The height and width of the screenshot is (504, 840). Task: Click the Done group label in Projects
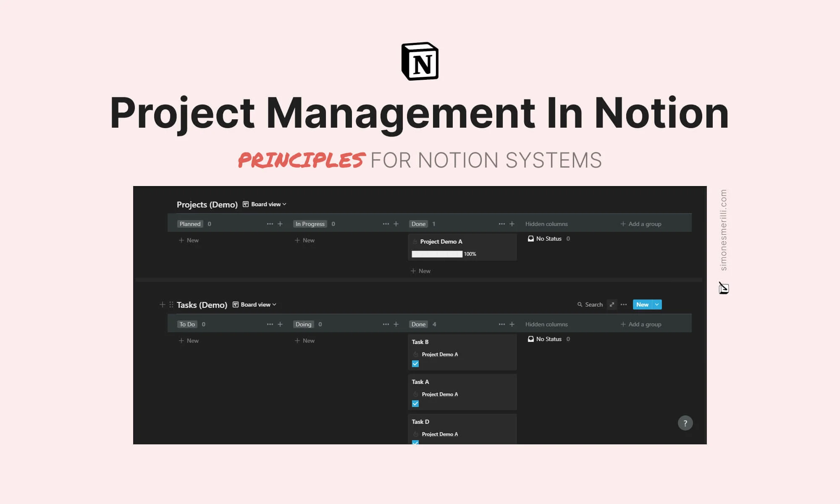coord(418,224)
